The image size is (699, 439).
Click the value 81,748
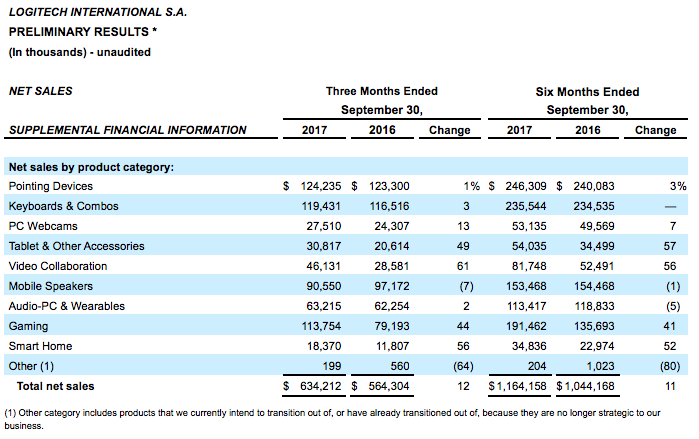coord(529,266)
